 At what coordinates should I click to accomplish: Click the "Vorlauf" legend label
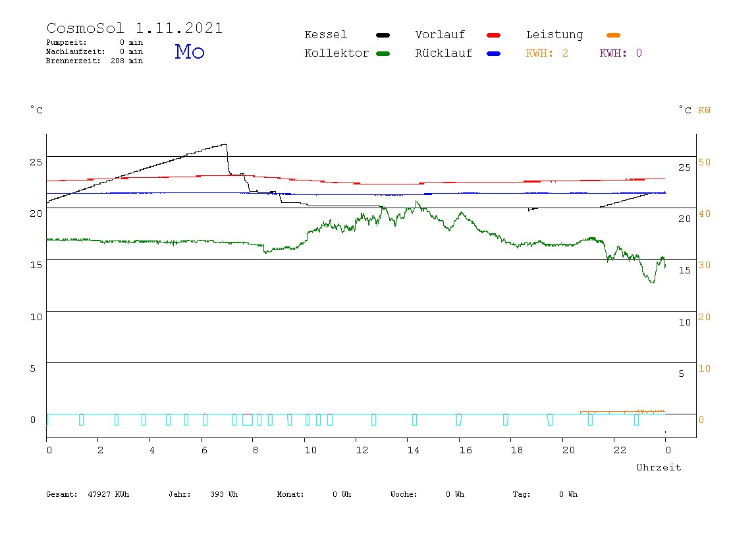click(x=440, y=35)
